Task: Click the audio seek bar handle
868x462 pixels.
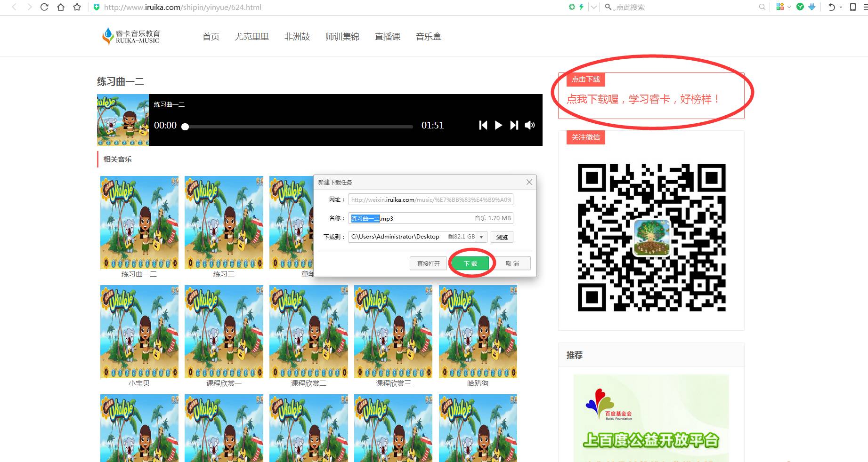Action: 185,127
